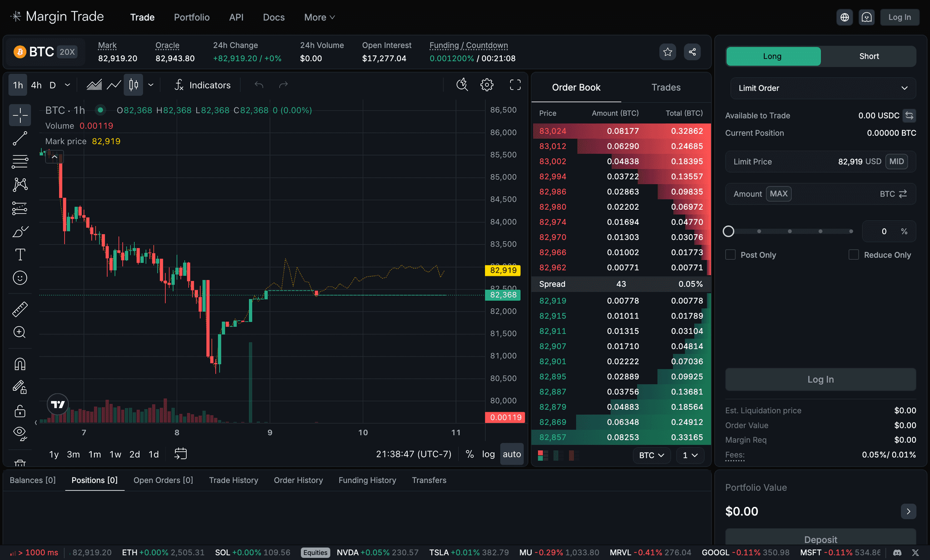Viewport: 930px width, 560px height.
Task: Switch to the Trades tab
Action: click(666, 88)
